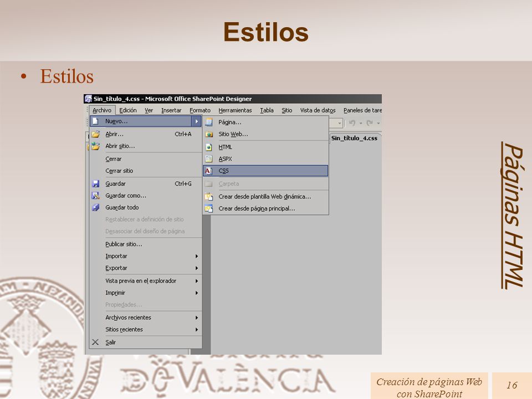This screenshot has width=532, height=399.
Task: Click the HTML page icon
Action: pyautogui.click(x=209, y=147)
